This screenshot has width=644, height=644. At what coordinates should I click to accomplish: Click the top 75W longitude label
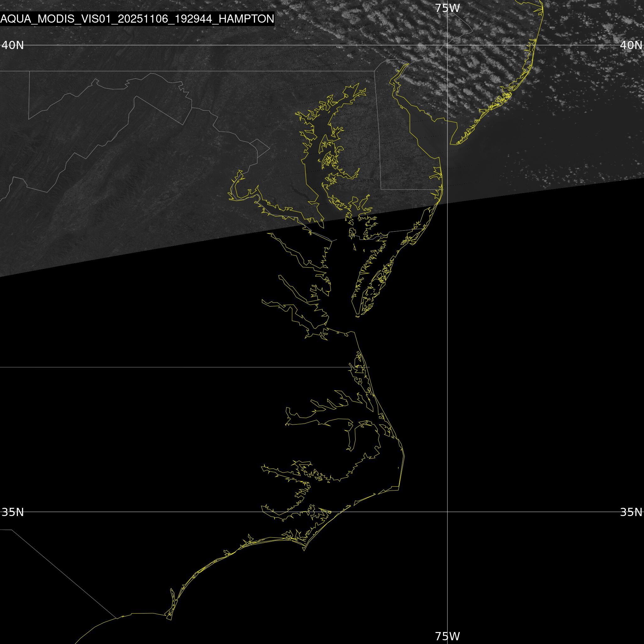pos(447,8)
